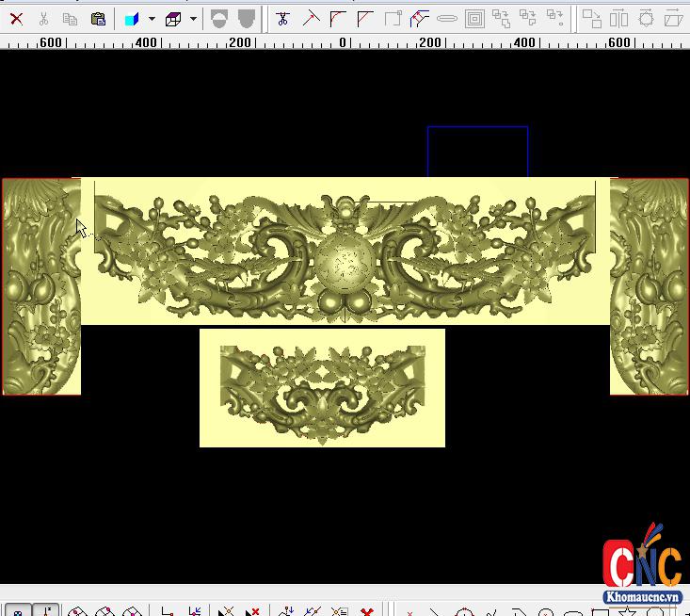Select the wireframe cube view icon
The image size is (690, 616).
click(x=173, y=19)
